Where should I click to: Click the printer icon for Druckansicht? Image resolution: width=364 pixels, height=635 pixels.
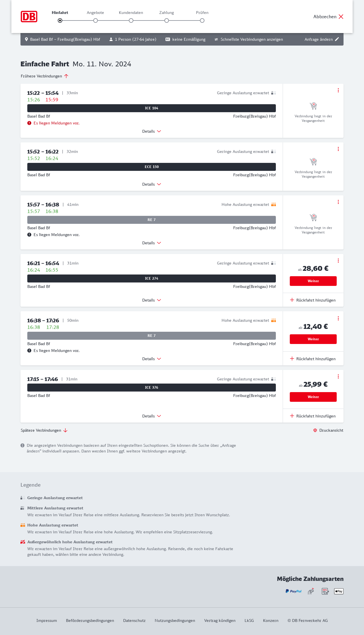point(315,430)
